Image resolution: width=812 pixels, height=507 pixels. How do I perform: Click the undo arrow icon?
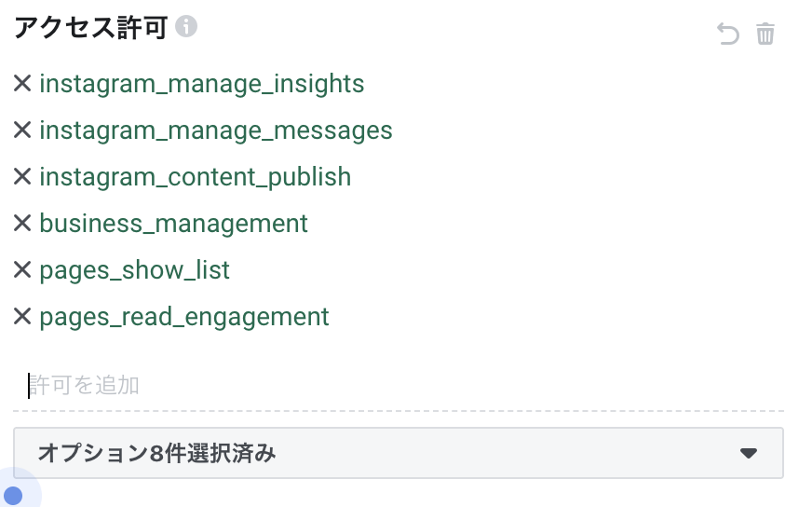click(727, 34)
